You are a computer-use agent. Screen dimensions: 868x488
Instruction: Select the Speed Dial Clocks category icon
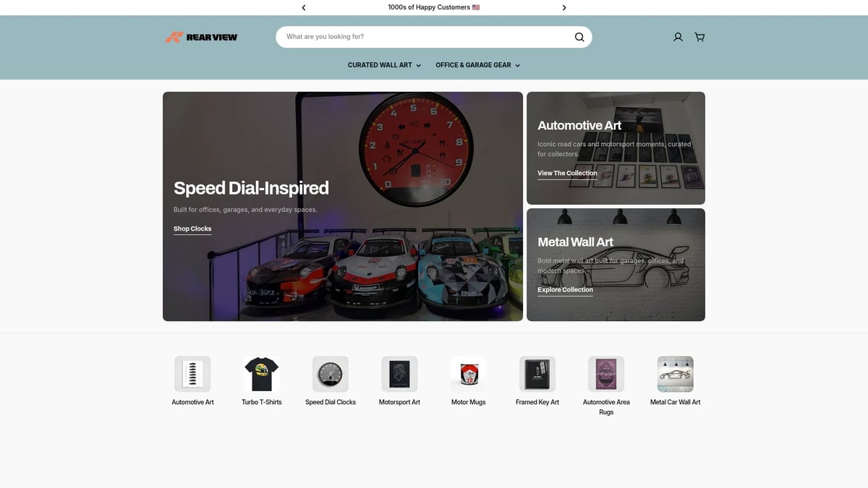[331, 374]
